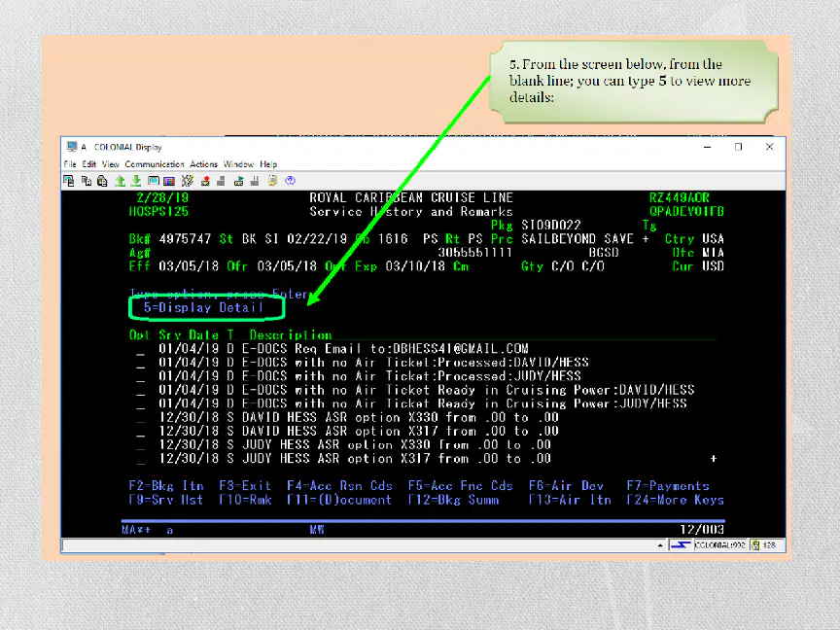Click the plus more-records indicator at list end
The height and width of the screenshot is (630, 840).
pyautogui.click(x=714, y=459)
